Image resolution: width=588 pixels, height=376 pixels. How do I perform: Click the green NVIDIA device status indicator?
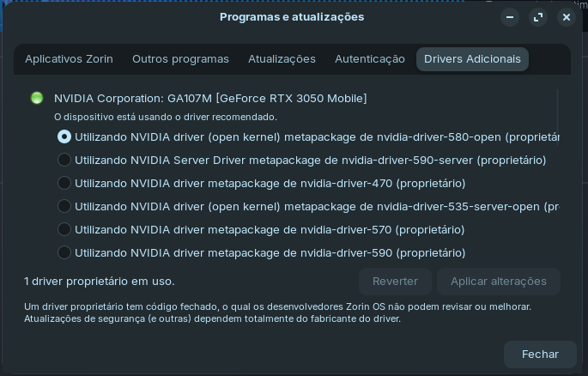click(x=37, y=98)
